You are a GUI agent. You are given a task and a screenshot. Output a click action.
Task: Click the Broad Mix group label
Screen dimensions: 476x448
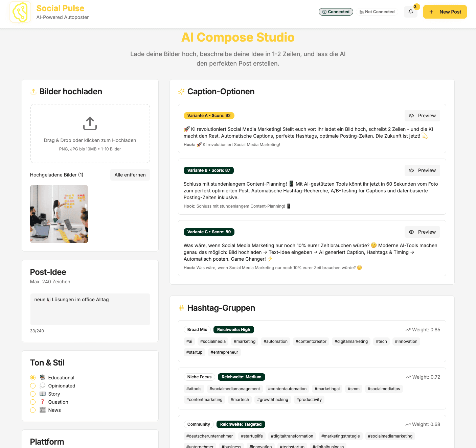point(197,330)
